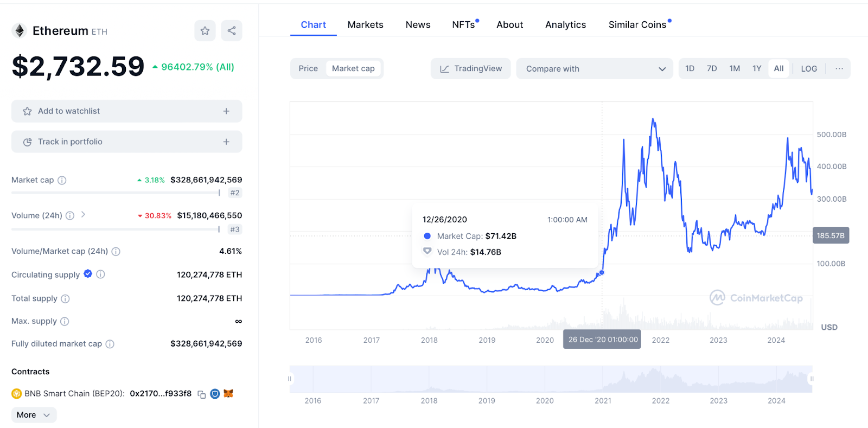Click the left handle of range navigator

pyautogui.click(x=290, y=379)
